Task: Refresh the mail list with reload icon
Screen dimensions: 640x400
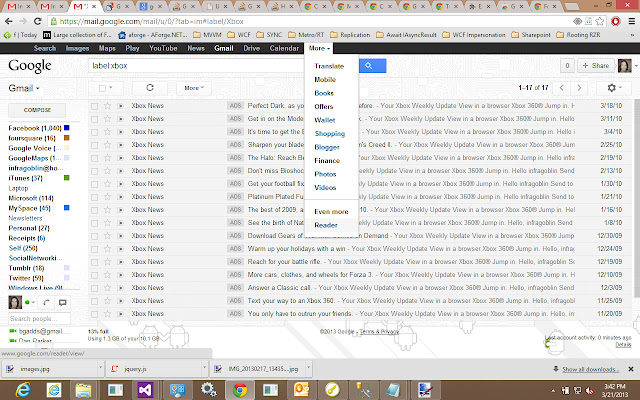Action: pyautogui.click(x=150, y=88)
